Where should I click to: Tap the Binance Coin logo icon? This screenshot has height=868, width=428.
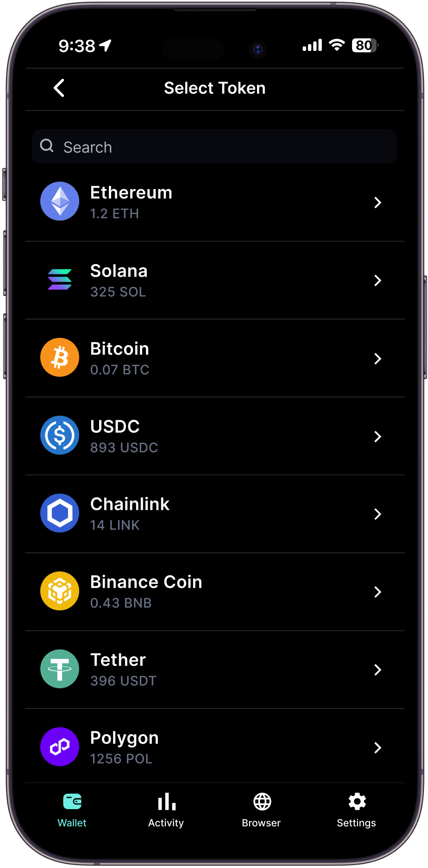60,591
